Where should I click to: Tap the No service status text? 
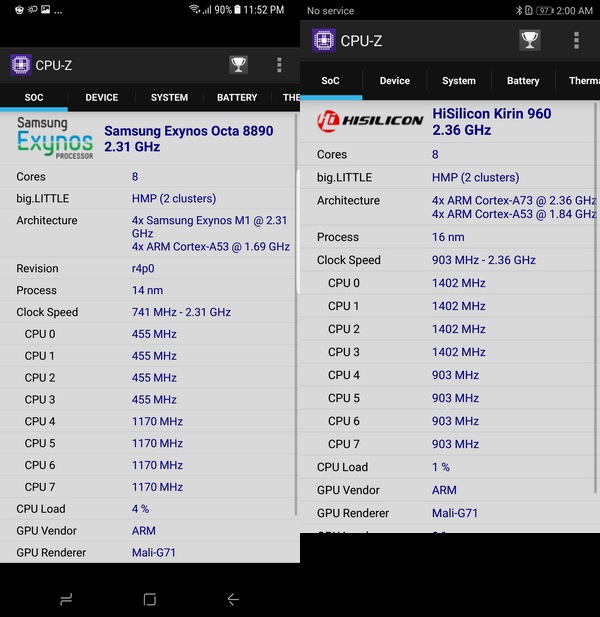click(x=330, y=11)
